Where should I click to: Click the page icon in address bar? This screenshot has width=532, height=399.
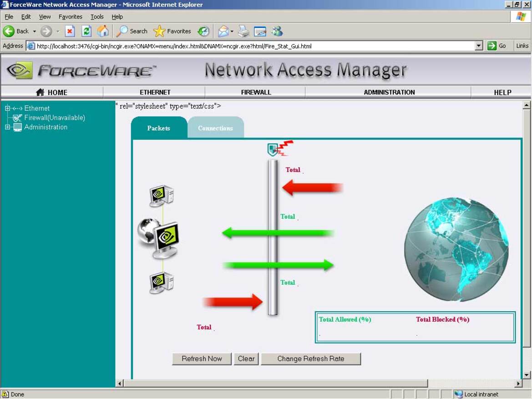pos(31,46)
